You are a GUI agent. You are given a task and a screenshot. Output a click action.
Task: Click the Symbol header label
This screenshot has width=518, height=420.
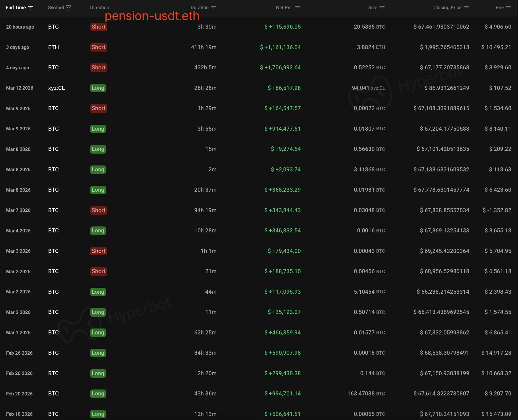click(56, 8)
